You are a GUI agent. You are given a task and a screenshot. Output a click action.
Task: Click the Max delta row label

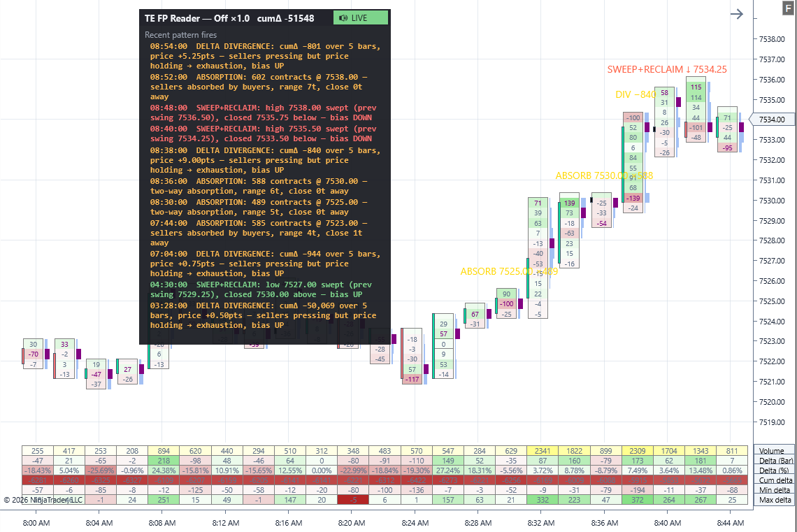click(x=775, y=500)
